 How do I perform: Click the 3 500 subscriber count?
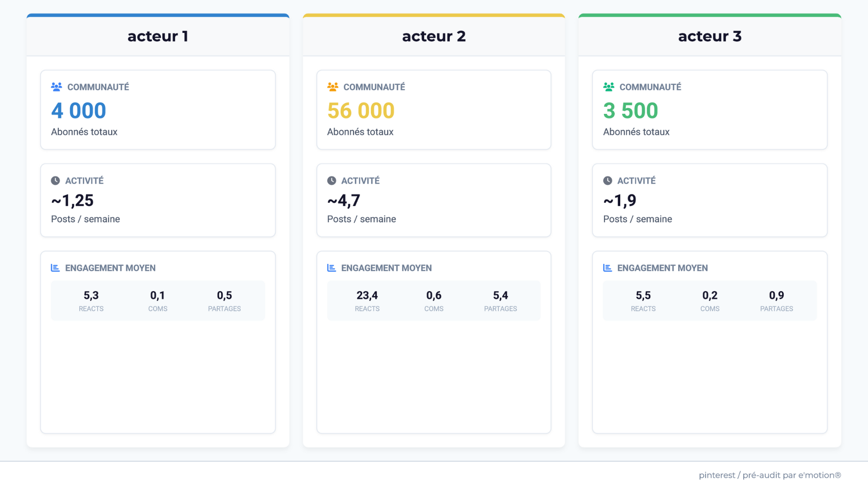click(631, 111)
